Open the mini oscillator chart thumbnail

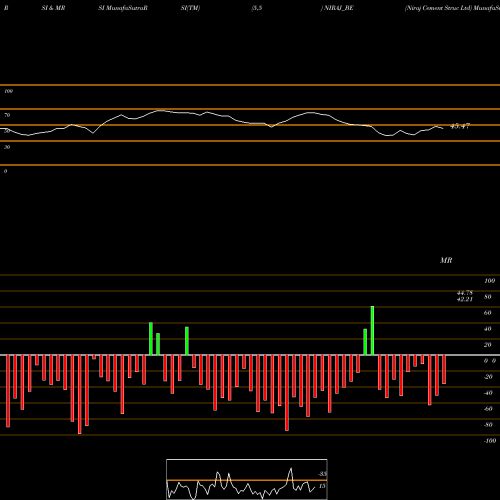tap(247, 479)
